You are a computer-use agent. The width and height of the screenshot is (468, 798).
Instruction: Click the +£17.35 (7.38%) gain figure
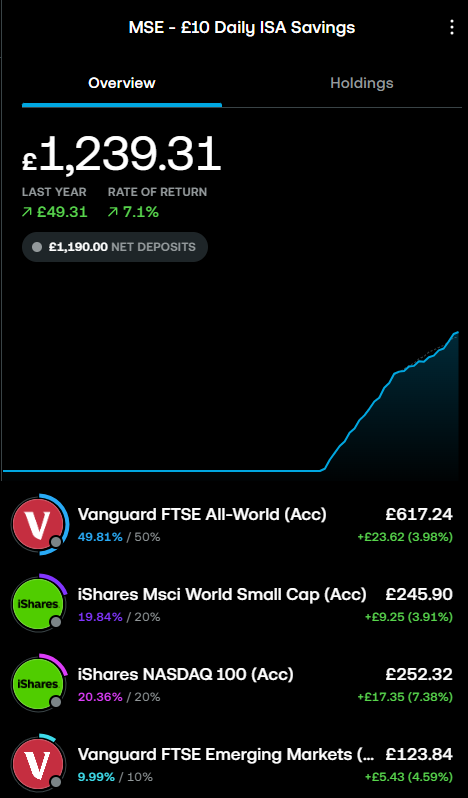click(x=405, y=697)
